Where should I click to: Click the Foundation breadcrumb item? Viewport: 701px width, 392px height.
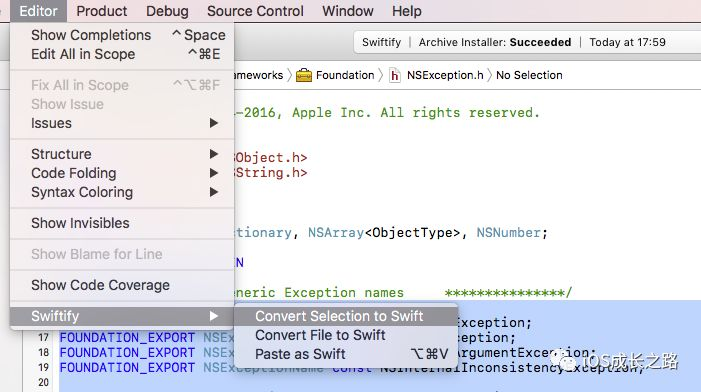[345, 75]
